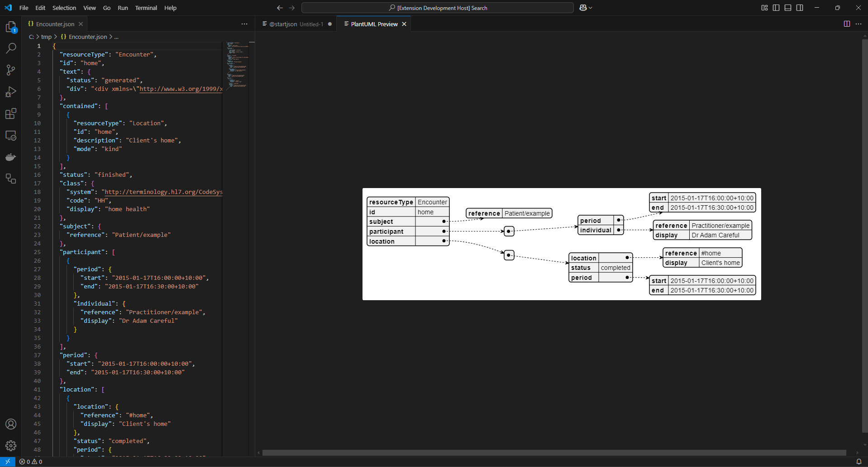Open the Docker extension view
The image size is (868, 467).
click(x=11, y=157)
